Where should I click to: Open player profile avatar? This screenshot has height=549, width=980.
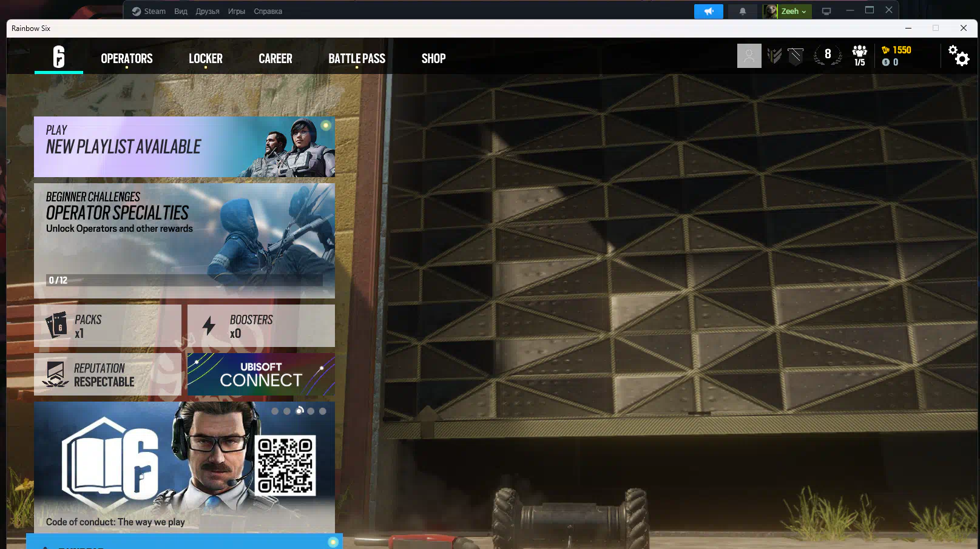[749, 56]
